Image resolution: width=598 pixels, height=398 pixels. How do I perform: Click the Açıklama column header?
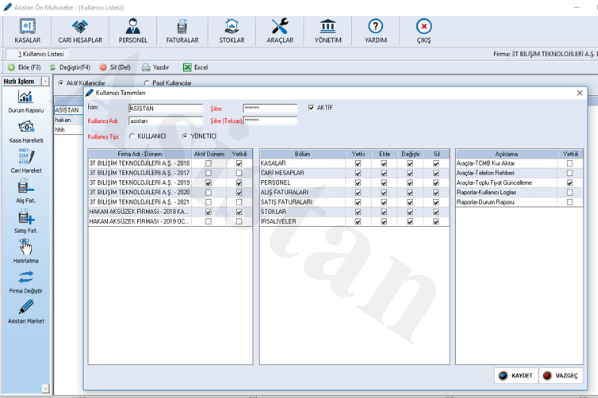506,154
